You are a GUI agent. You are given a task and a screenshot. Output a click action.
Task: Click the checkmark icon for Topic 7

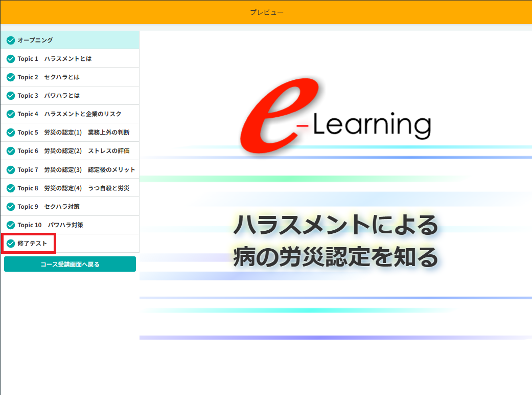pyautogui.click(x=11, y=169)
